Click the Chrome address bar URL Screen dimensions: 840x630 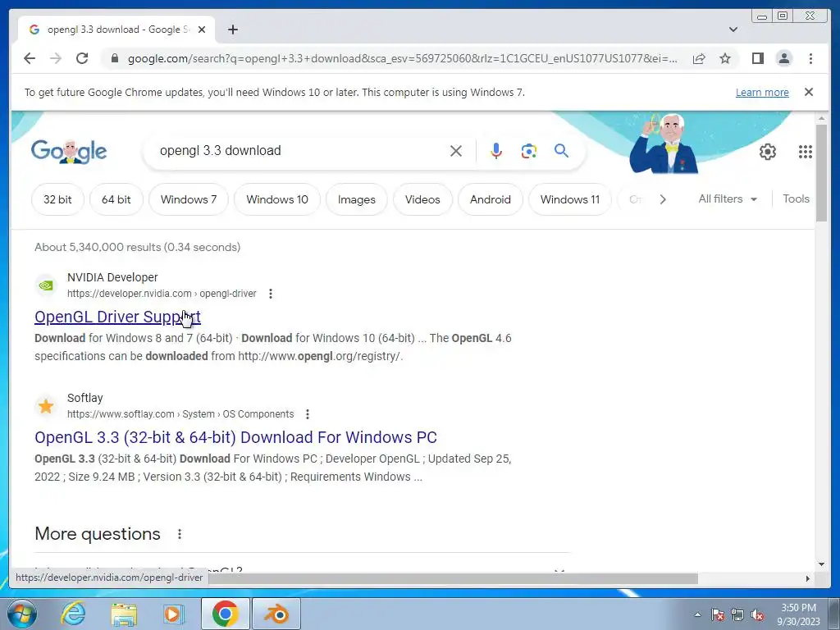click(x=402, y=58)
